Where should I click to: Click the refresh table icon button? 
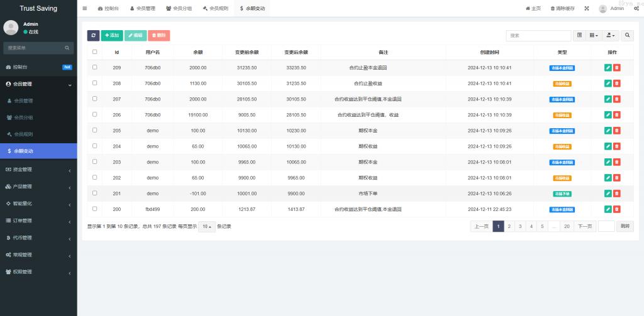click(x=93, y=36)
